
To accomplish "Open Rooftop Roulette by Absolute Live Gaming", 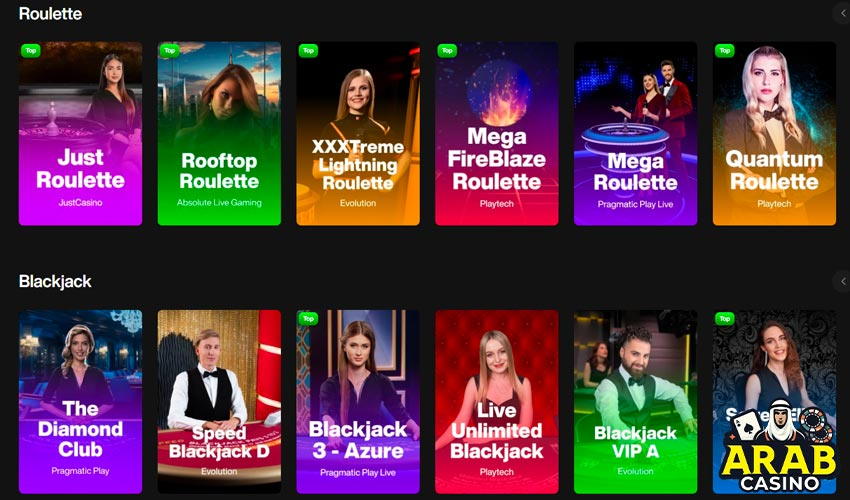I will (219, 133).
